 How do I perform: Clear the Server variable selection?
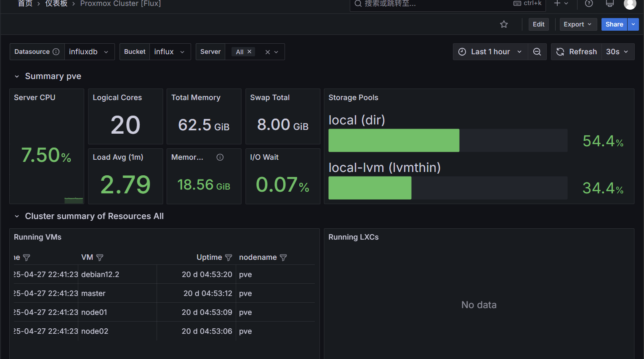pyautogui.click(x=267, y=52)
